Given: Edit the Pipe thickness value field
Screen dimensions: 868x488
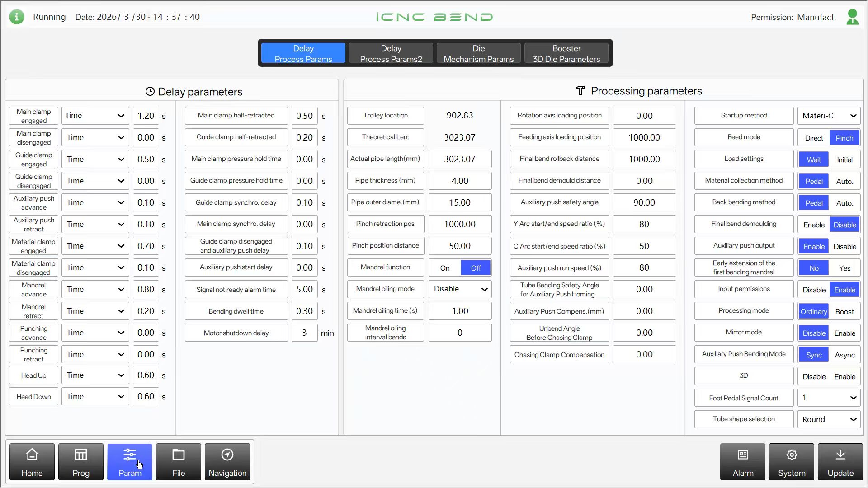Looking at the screenshot, I should point(460,181).
